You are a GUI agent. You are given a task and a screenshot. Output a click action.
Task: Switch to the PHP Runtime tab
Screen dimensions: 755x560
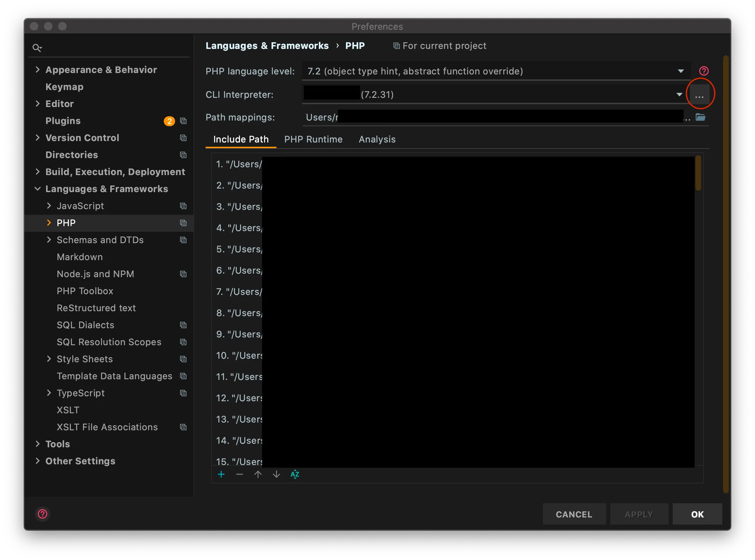click(x=313, y=139)
